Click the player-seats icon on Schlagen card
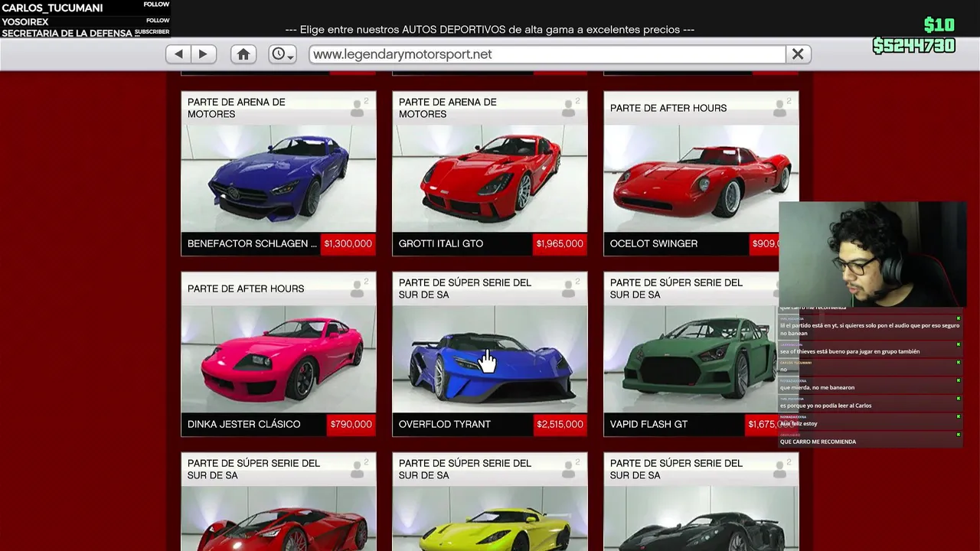Viewport: 980px width, 551px height. 358,108
